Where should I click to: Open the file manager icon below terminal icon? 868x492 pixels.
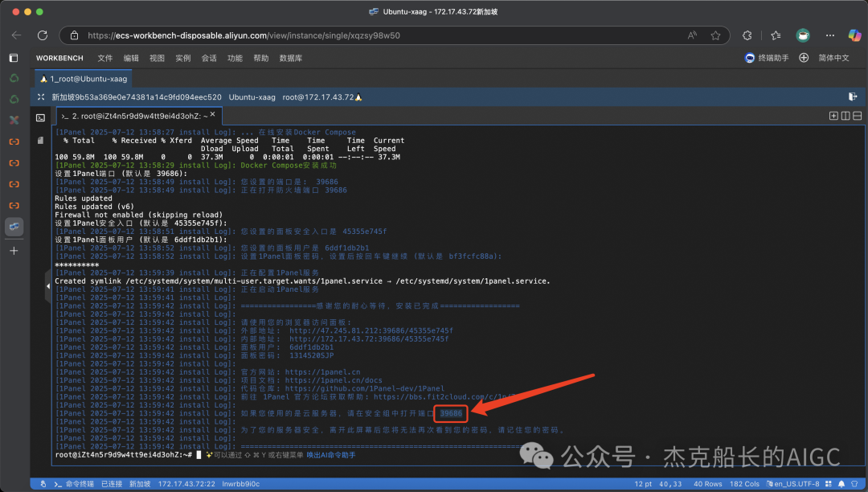(x=40, y=141)
